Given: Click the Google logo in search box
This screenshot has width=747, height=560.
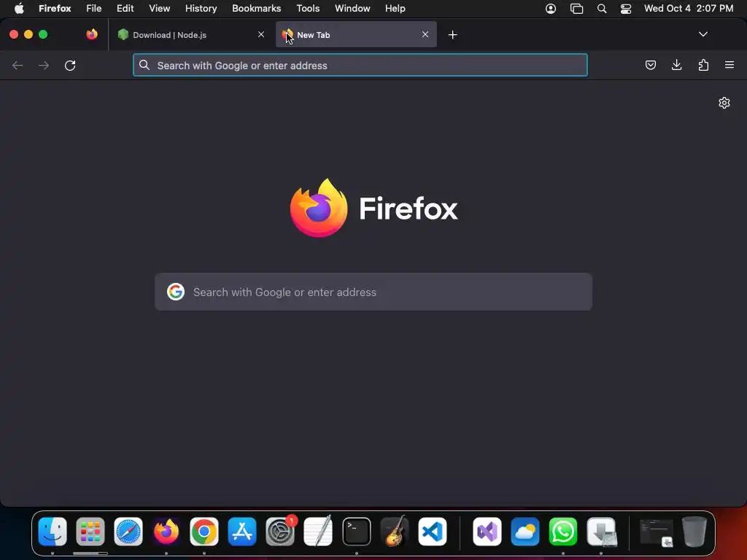Looking at the screenshot, I should 176,292.
